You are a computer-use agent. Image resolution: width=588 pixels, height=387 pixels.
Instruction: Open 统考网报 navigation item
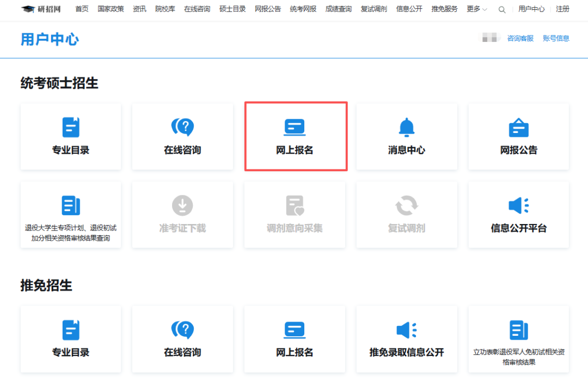[x=303, y=9]
